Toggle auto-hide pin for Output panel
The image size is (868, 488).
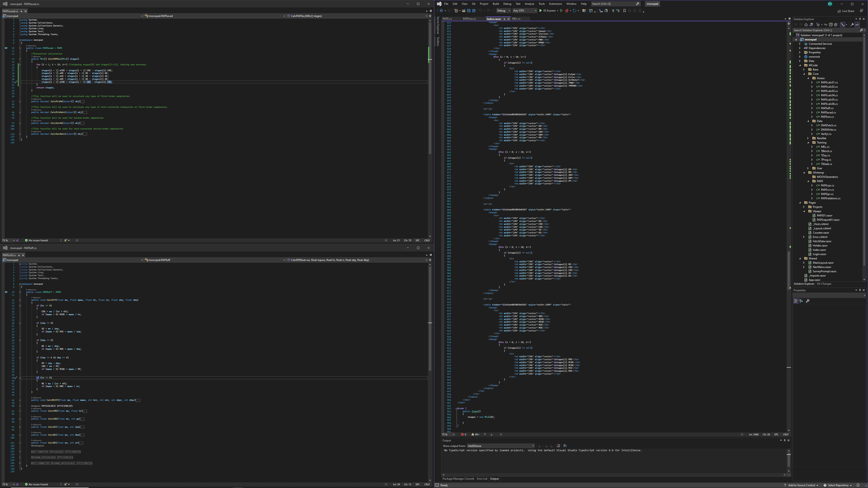[784, 441]
